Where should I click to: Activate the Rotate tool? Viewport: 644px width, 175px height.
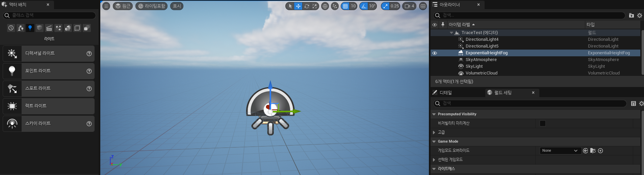coord(307,6)
